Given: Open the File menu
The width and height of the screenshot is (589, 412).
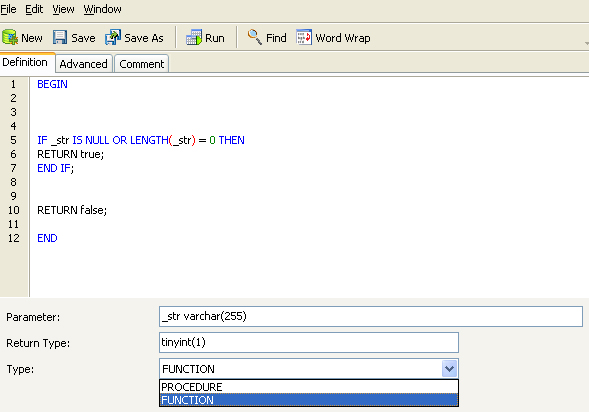Looking at the screenshot, I should (8, 9).
